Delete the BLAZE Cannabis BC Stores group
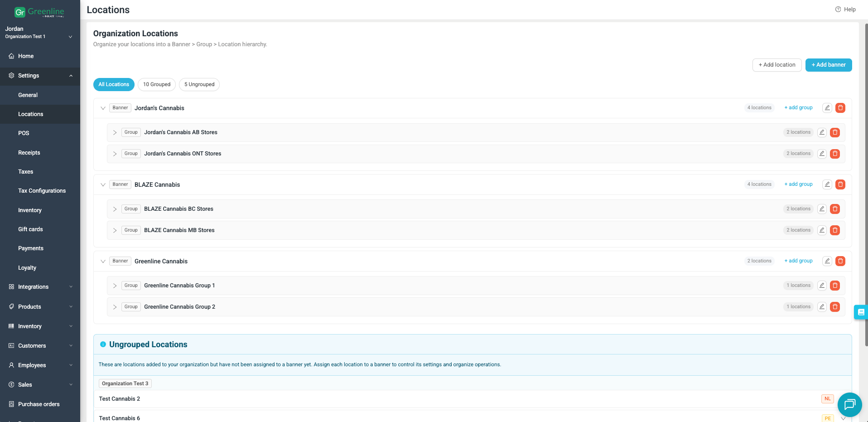Viewport: 868px width, 422px height. click(x=835, y=209)
